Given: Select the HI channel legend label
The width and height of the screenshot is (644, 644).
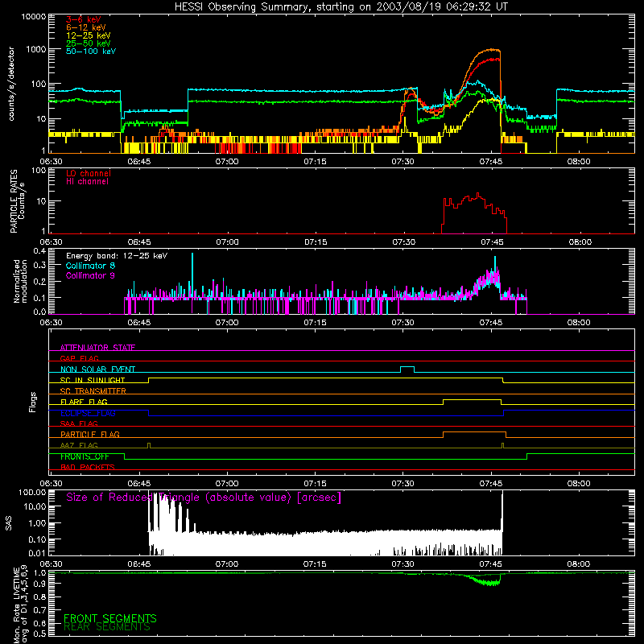Looking at the screenshot, I should 87,182.
